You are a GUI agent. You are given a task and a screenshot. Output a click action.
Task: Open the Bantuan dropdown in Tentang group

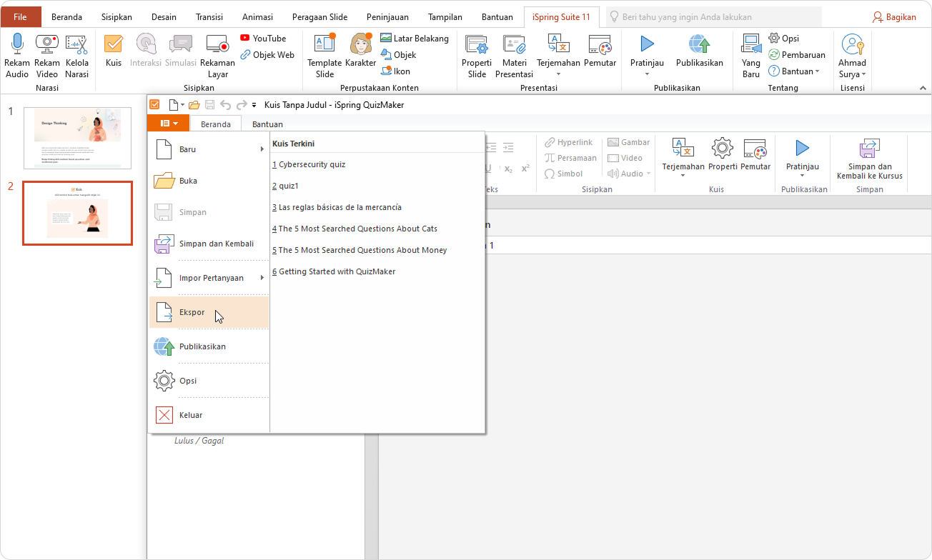pos(795,71)
